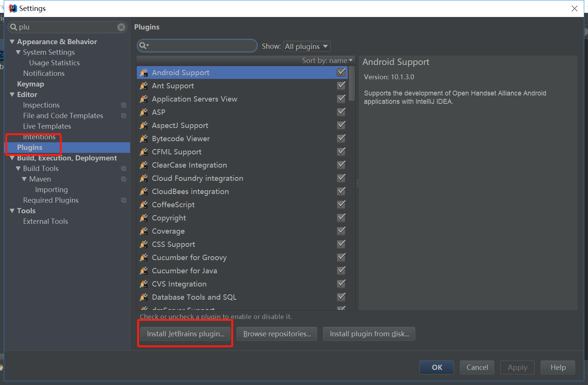Click the AspectJ Support plugin icon

[x=144, y=125]
